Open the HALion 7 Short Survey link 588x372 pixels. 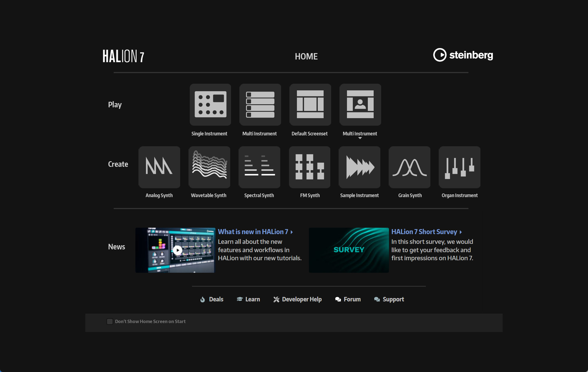click(426, 232)
